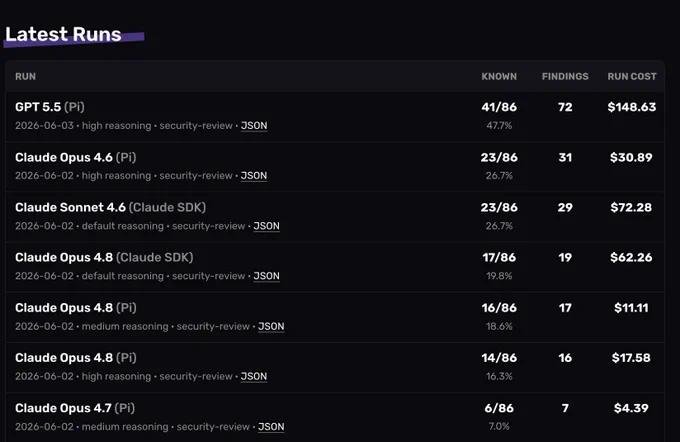Open JSON for Opus 4.8 medium reasoning run
Screen dimensions: 680x442
[x=271, y=326]
